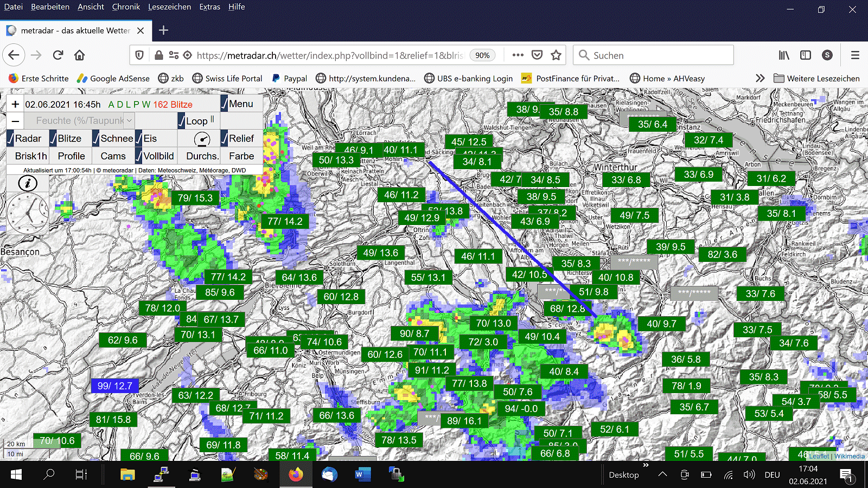
Task: Open the Paypal bookmark
Action: (x=290, y=78)
